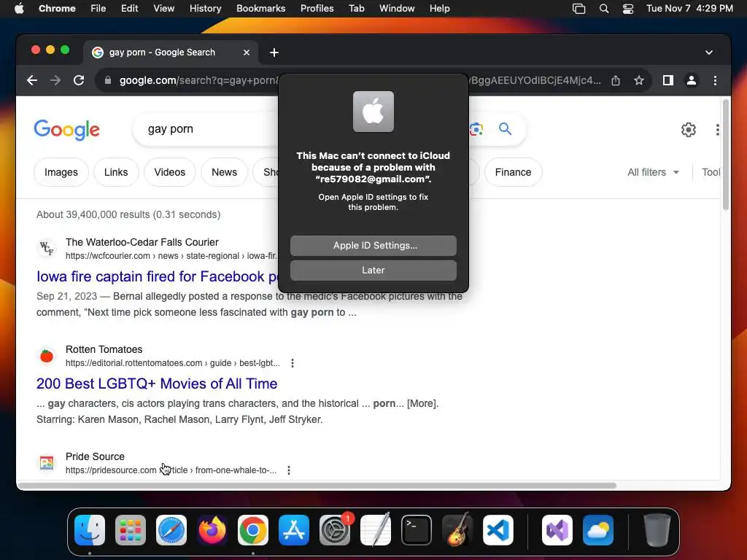This screenshot has width=747, height=560.
Task: Click the horizontal page scrollbar
Action: click(317, 485)
